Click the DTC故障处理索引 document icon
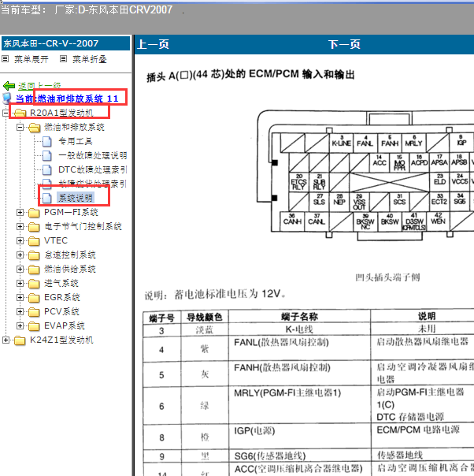This screenshot has width=474, height=476. 46,170
